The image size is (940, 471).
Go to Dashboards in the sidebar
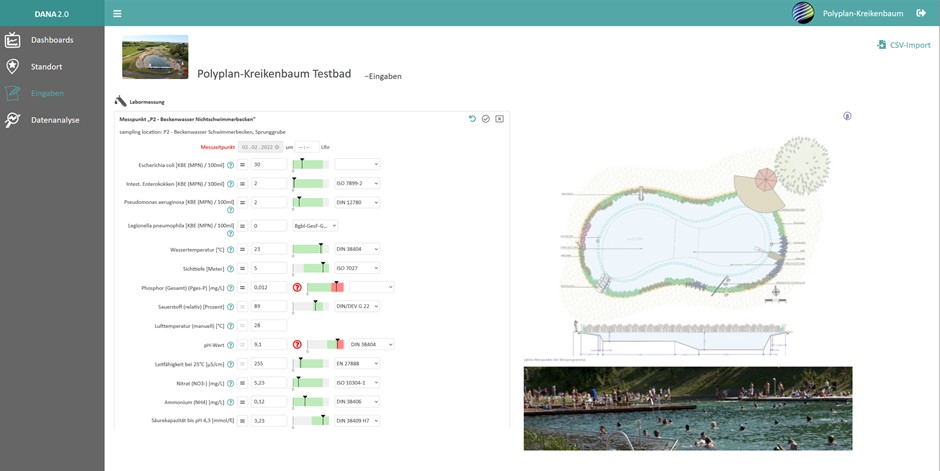pyautogui.click(x=51, y=40)
